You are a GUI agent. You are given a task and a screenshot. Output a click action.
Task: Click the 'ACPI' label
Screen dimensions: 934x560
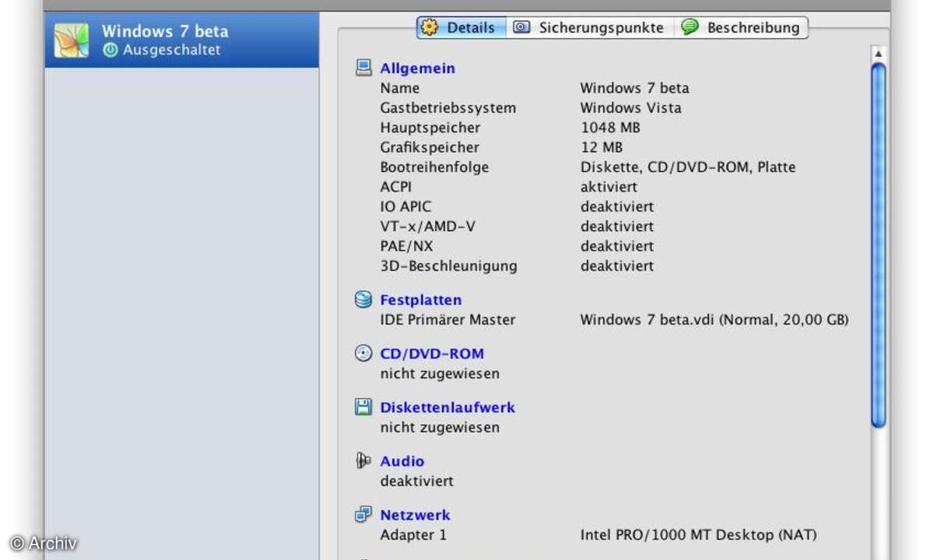(x=395, y=187)
